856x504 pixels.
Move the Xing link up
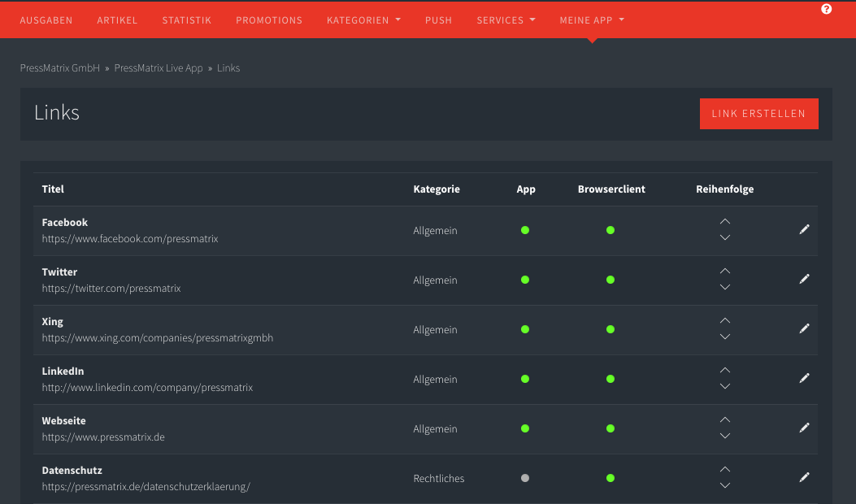[724, 321]
